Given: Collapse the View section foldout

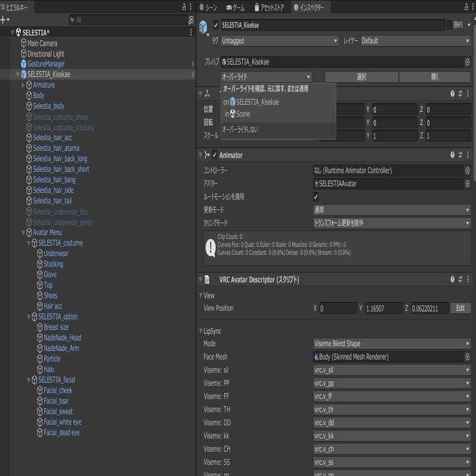Looking at the screenshot, I should tap(201, 296).
